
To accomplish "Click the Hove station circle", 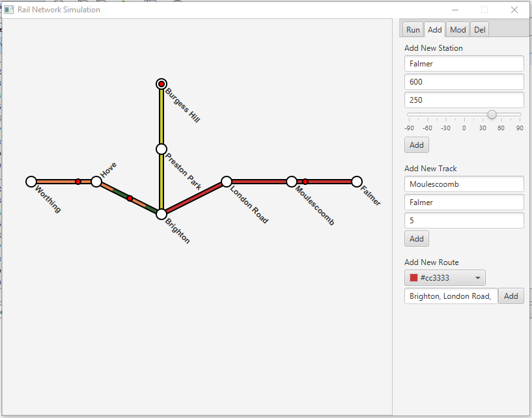I will 96,182.
